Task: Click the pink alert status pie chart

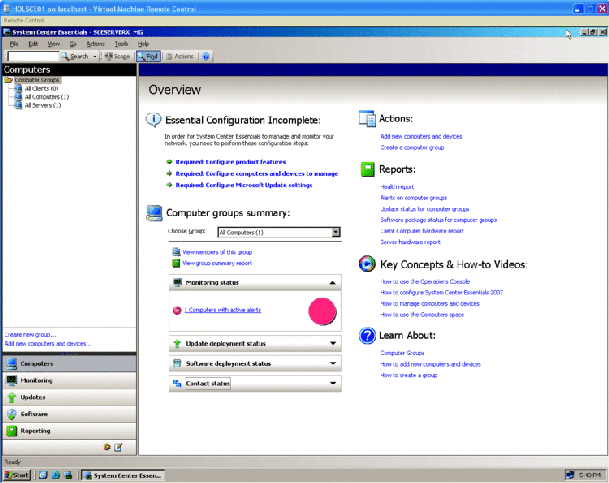Action: click(x=322, y=311)
